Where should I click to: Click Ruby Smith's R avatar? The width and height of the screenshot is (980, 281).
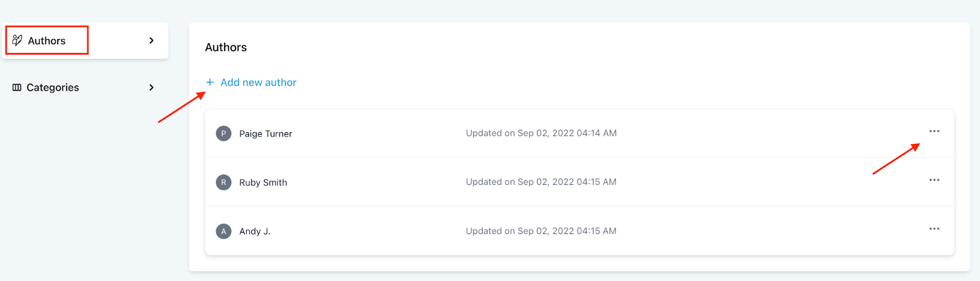coord(224,182)
